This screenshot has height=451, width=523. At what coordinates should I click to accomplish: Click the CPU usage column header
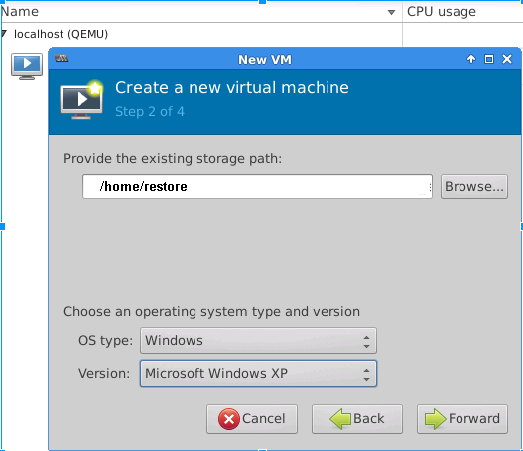pos(463,12)
